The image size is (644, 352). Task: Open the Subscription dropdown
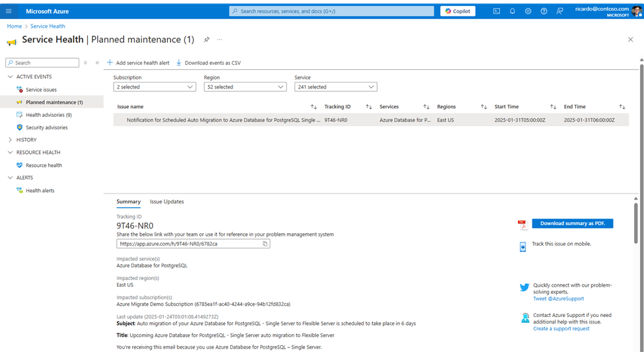tap(155, 87)
